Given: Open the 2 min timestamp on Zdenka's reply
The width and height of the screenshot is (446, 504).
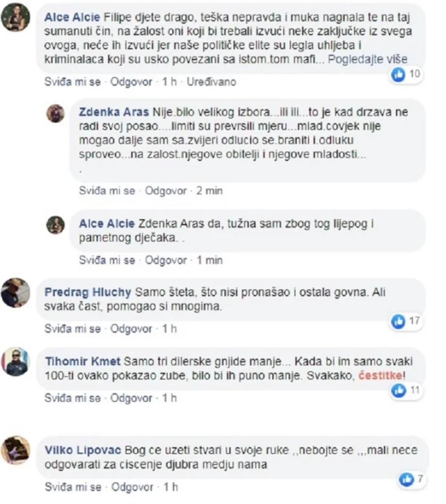Looking at the screenshot, I should [x=209, y=191].
